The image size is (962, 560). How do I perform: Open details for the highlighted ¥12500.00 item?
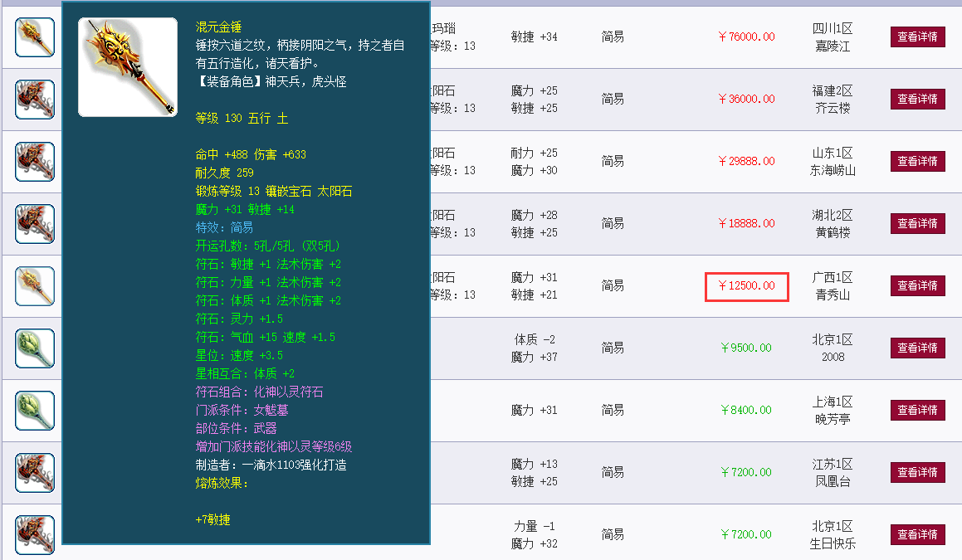917,285
